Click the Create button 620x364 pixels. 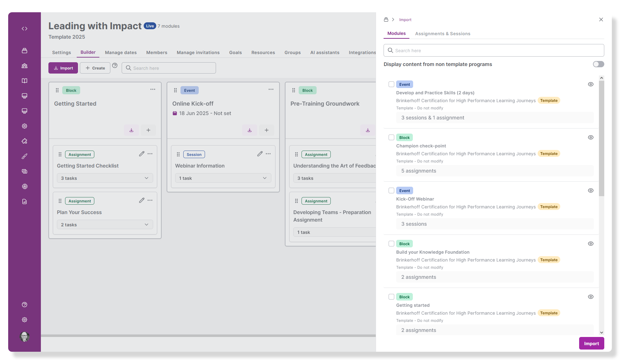pos(95,68)
